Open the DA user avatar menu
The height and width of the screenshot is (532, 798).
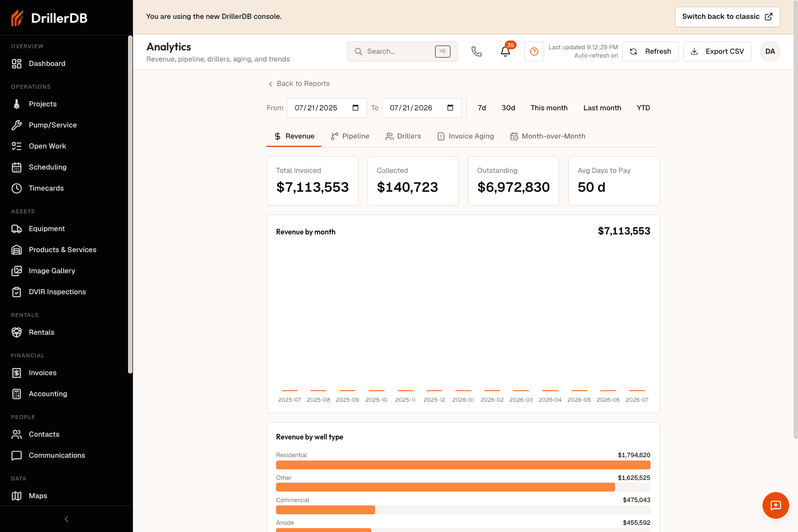point(770,52)
